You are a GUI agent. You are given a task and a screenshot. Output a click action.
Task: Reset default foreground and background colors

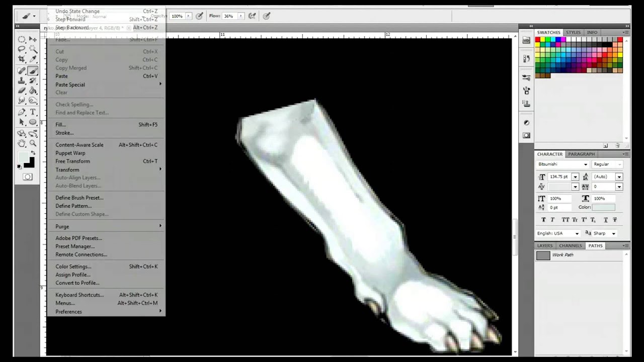pos(20,166)
